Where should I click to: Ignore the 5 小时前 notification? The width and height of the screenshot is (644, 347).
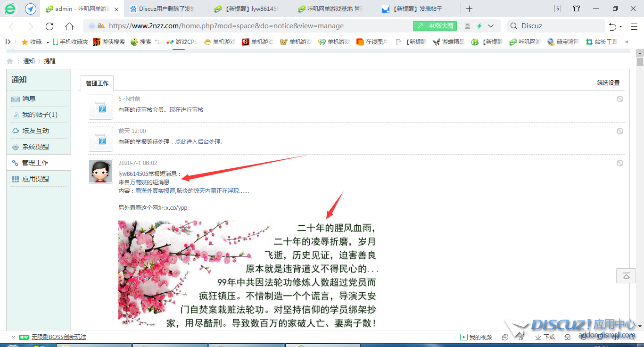pos(620,99)
